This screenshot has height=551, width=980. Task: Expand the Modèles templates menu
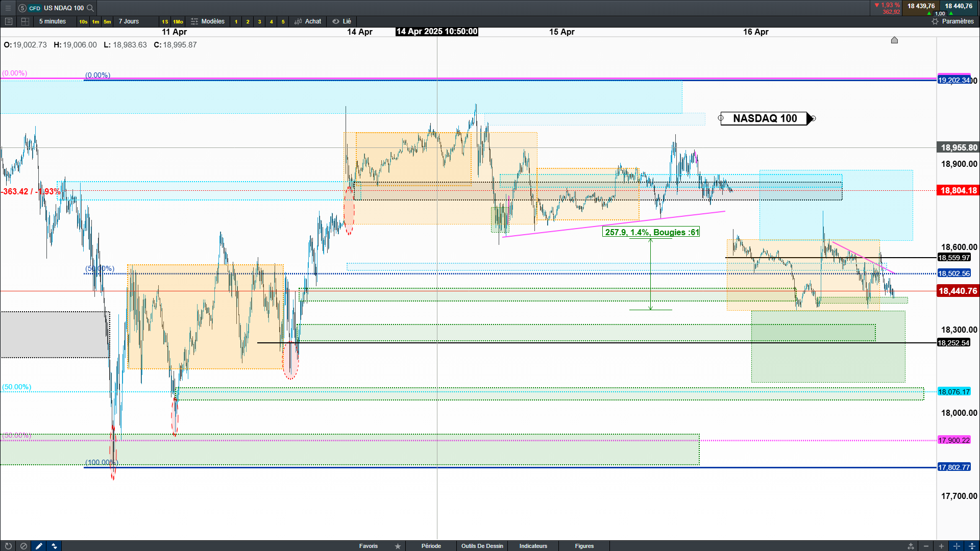208,21
